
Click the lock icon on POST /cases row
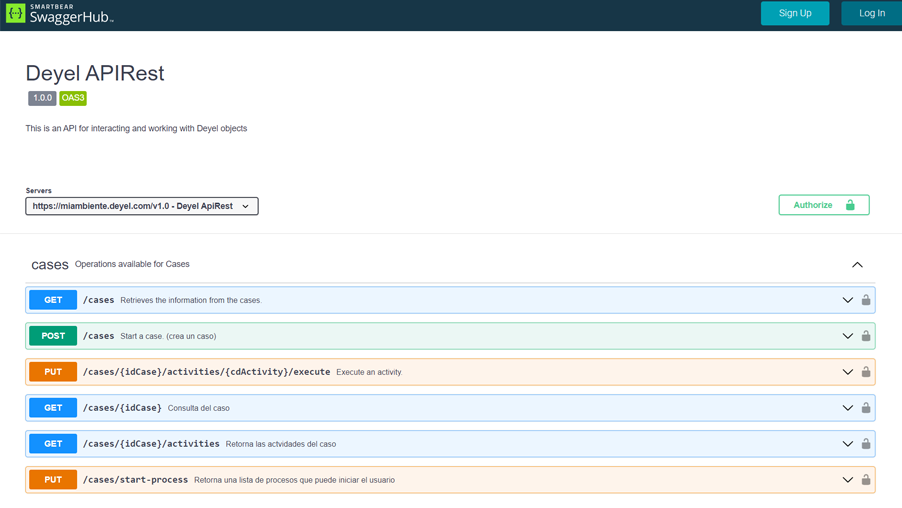tap(866, 336)
